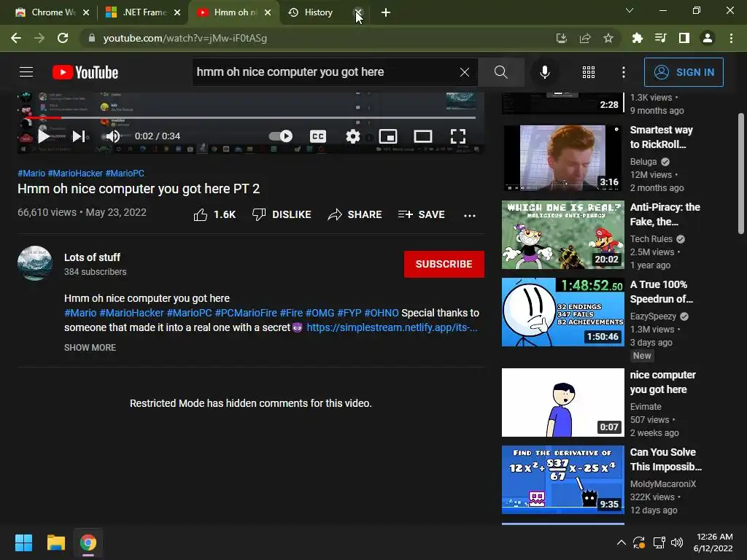Open more actions ellipsis under video
Screen dimensions: 747x560
pos(470,215)
